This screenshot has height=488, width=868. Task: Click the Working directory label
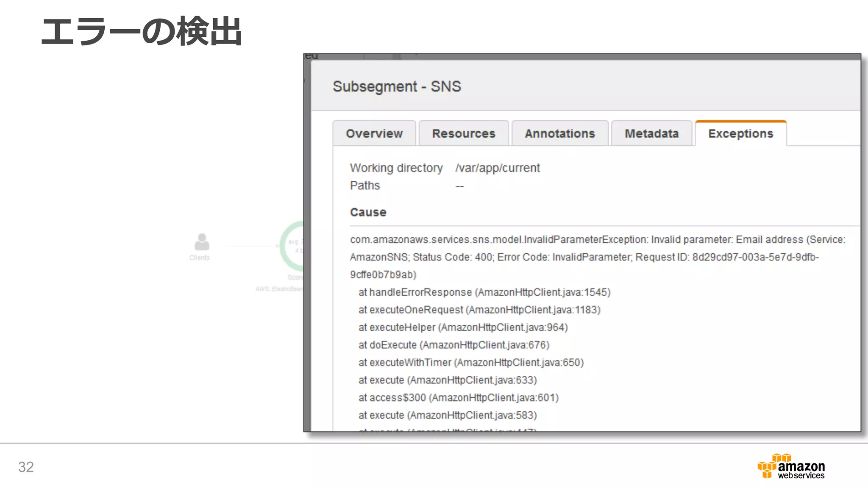click(396, 168)
